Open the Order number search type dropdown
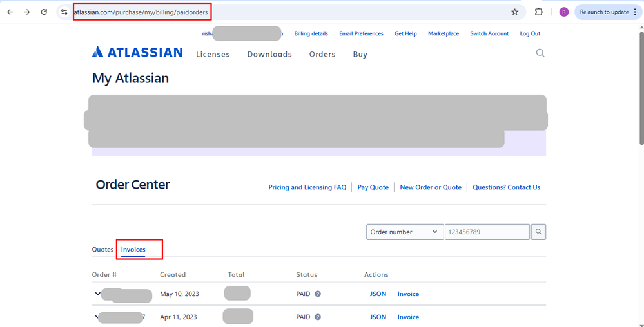 (x=405, y=232)
